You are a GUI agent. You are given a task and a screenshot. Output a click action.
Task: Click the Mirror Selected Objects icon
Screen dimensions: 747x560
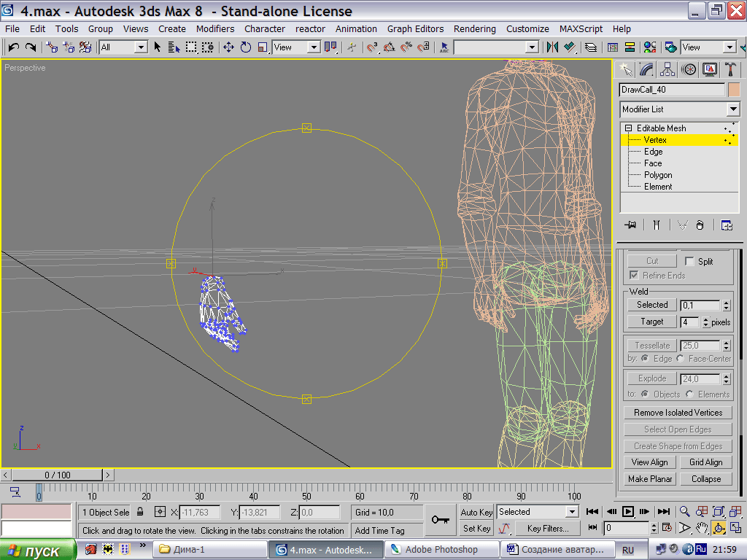pyautogui.click(x=552, y=47)
